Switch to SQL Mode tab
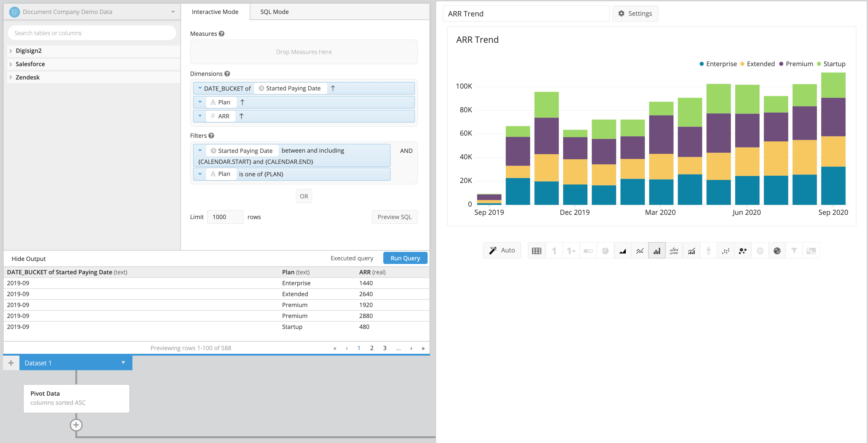The height and width of the screenshot is (443, 868). coord(274,12)
